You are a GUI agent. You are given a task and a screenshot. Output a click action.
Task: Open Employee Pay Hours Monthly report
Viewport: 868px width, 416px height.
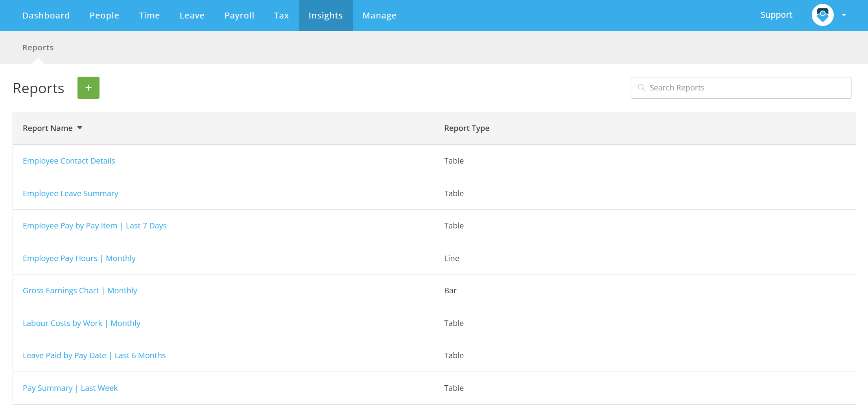tap(79, 258)
